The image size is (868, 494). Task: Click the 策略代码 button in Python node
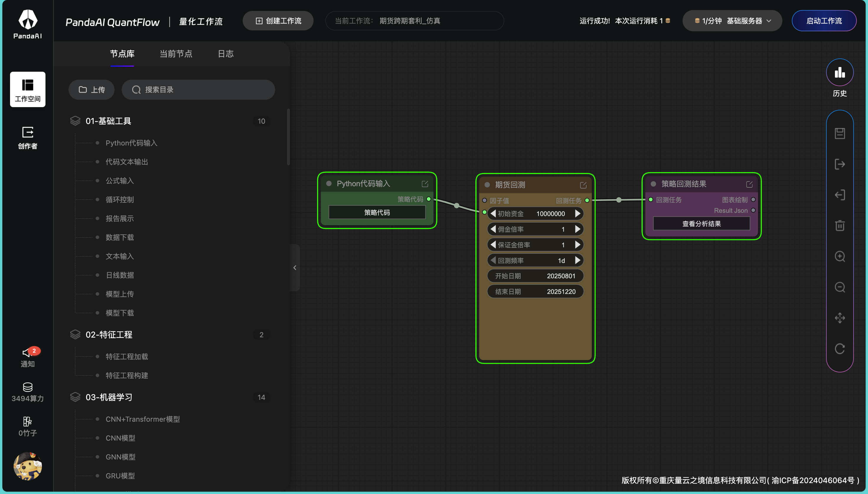click(377, 212)
